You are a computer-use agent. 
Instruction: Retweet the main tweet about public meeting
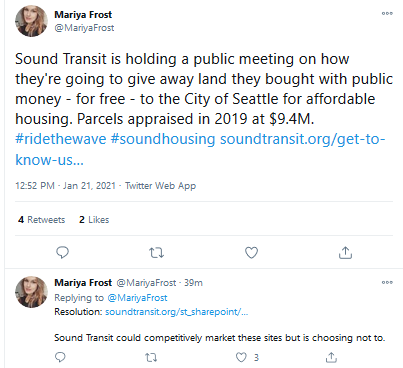[156, 253]
